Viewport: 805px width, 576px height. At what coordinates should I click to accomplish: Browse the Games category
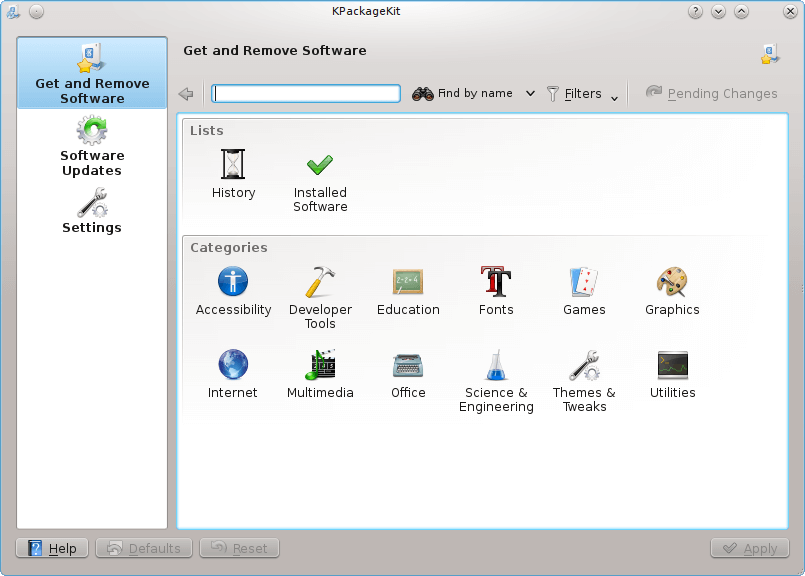[584, 283]
